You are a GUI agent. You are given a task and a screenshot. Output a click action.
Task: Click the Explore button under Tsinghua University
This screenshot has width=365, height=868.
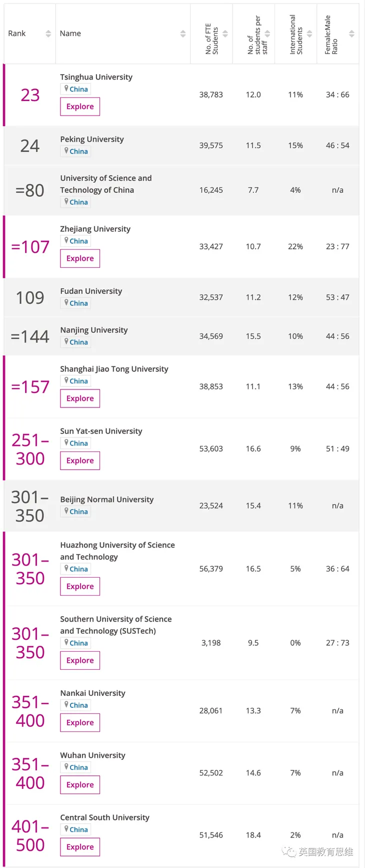tap(79, 107)
